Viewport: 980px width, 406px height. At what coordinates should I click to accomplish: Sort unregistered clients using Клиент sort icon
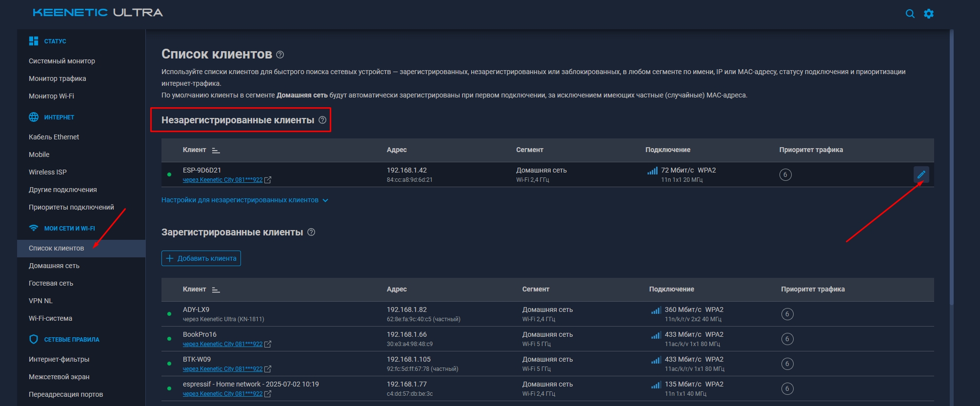[216, 150]
